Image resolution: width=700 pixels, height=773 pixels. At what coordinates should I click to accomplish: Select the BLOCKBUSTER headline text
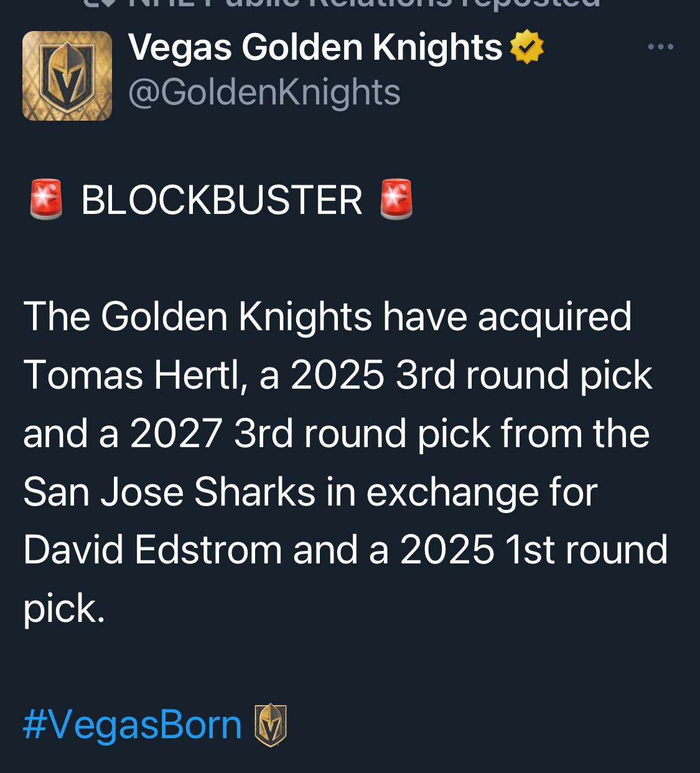tap(222, 200)
